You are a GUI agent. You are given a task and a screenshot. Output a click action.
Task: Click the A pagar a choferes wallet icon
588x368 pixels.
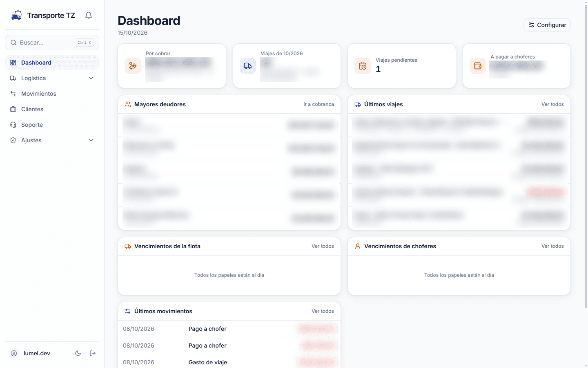tap(478, 66)
